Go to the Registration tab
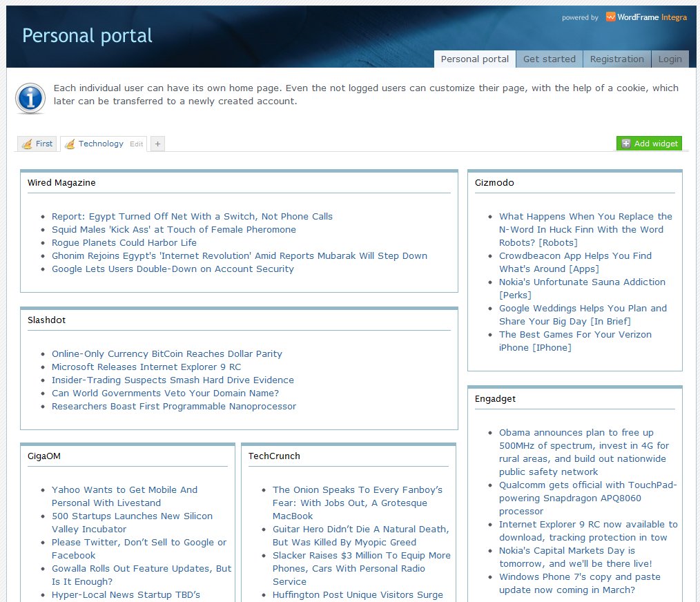 click(x=617, y=59)
